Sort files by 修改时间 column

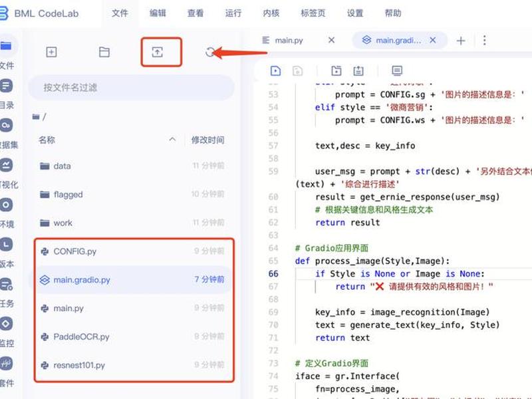point(207,140)
